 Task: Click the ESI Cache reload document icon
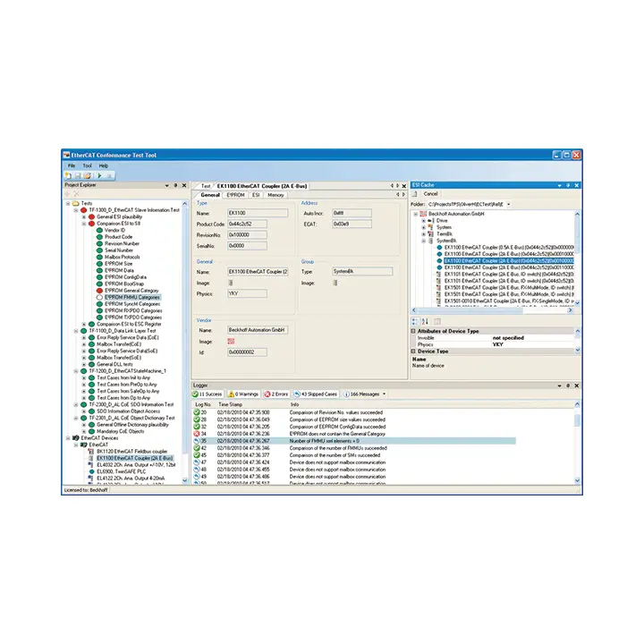tap(415, 194)
